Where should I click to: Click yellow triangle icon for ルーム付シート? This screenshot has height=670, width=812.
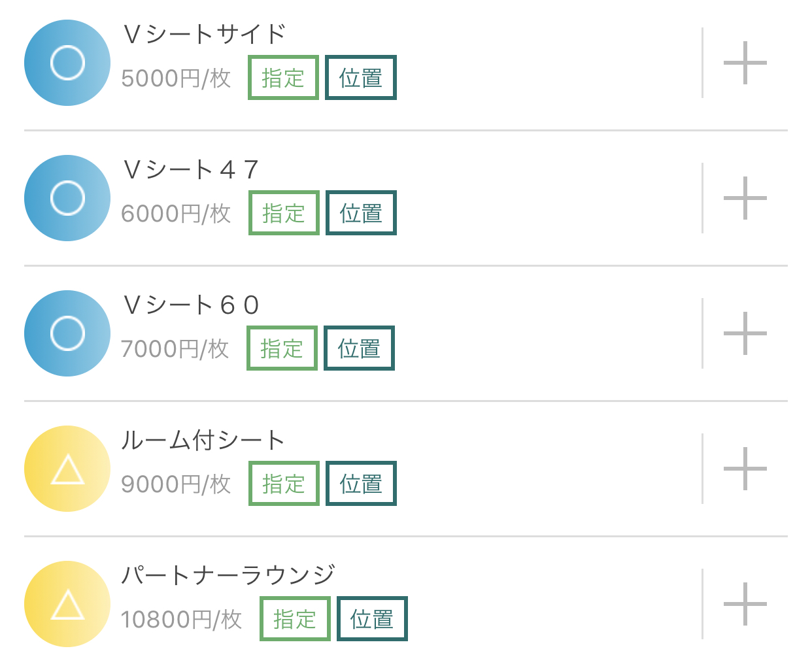[x=67, y=469]
